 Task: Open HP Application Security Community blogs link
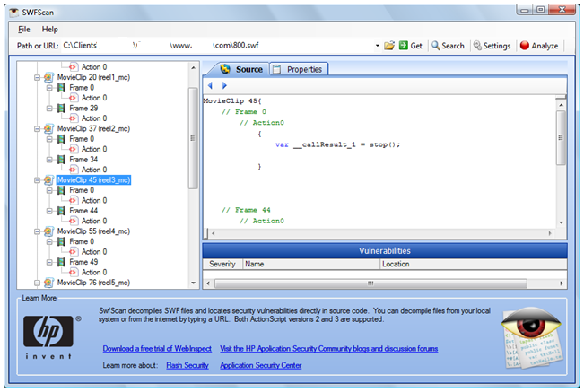pos(329,349)
